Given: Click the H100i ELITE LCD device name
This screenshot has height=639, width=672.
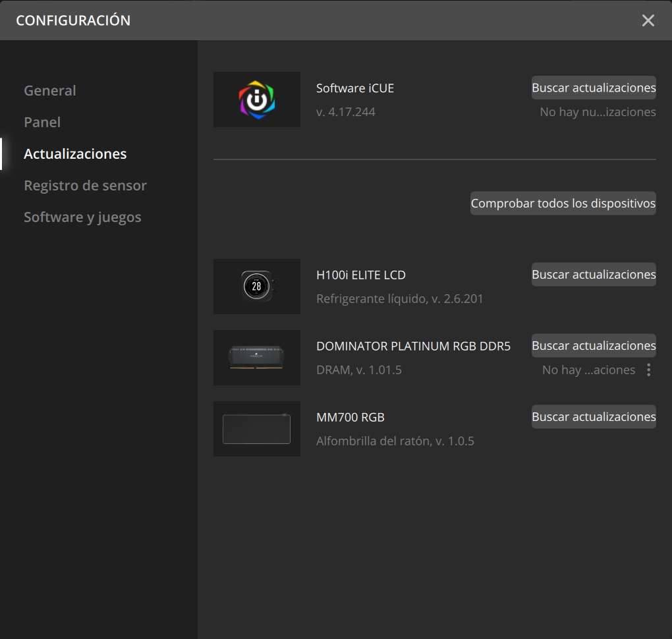Looking at the screenshot, I should click(x=361, y=275).
